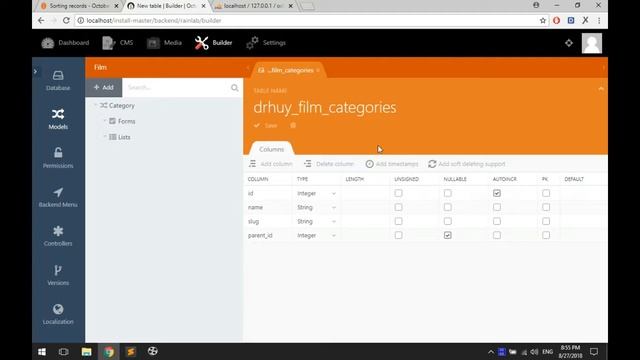Go back in browser history
640x360 pixels.
pos(41,20)
